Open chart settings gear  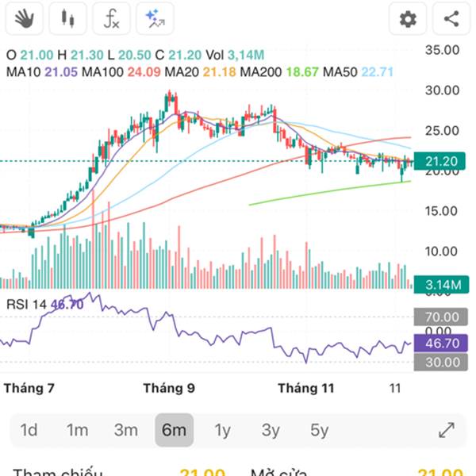[408, 19]
